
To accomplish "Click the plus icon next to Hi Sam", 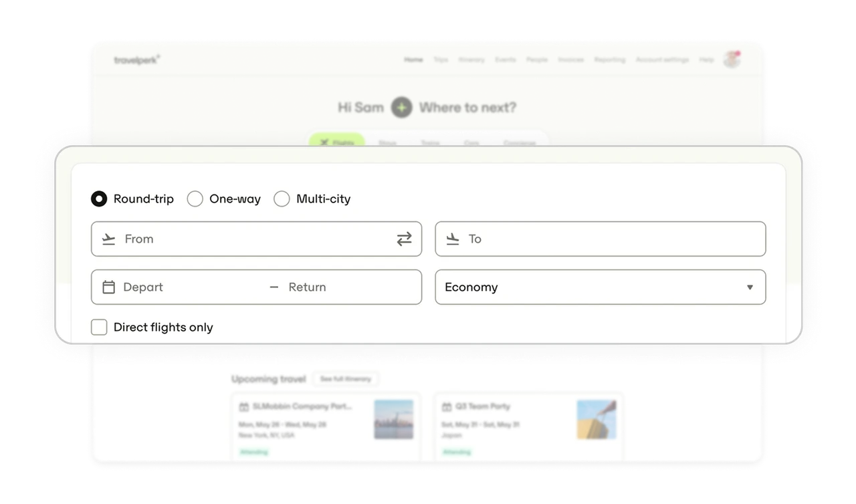I will 401,107.
